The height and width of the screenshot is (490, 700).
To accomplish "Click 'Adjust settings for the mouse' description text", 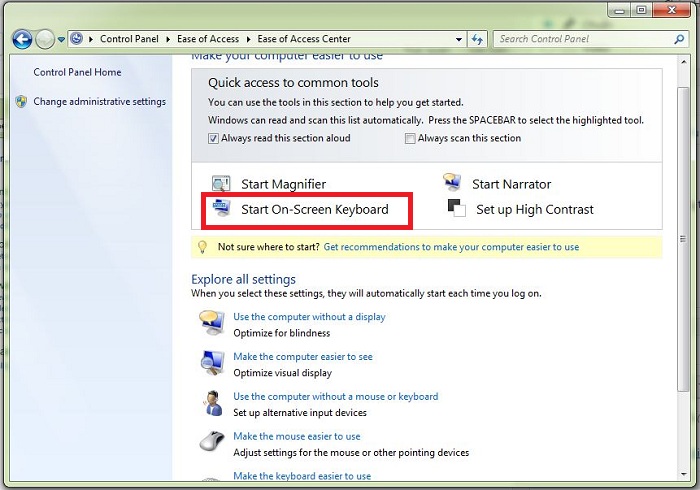I will click(x=351, y=453).
